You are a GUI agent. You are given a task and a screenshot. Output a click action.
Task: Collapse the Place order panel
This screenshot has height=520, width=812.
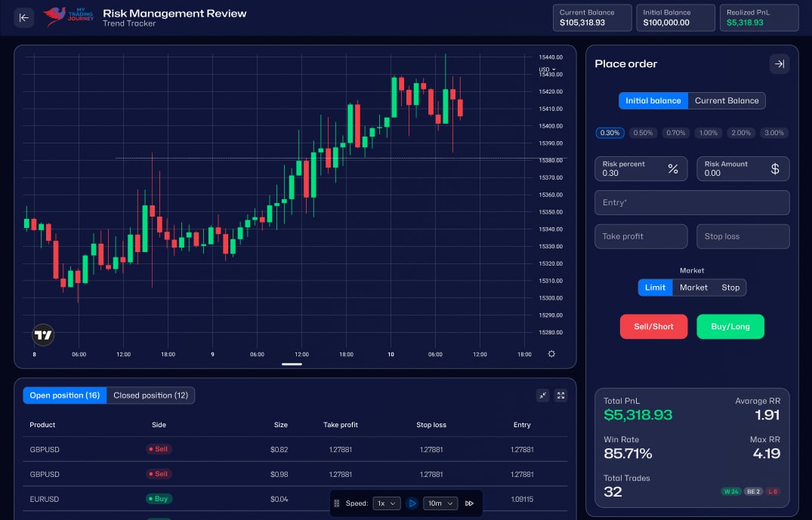tap(780, 64)
